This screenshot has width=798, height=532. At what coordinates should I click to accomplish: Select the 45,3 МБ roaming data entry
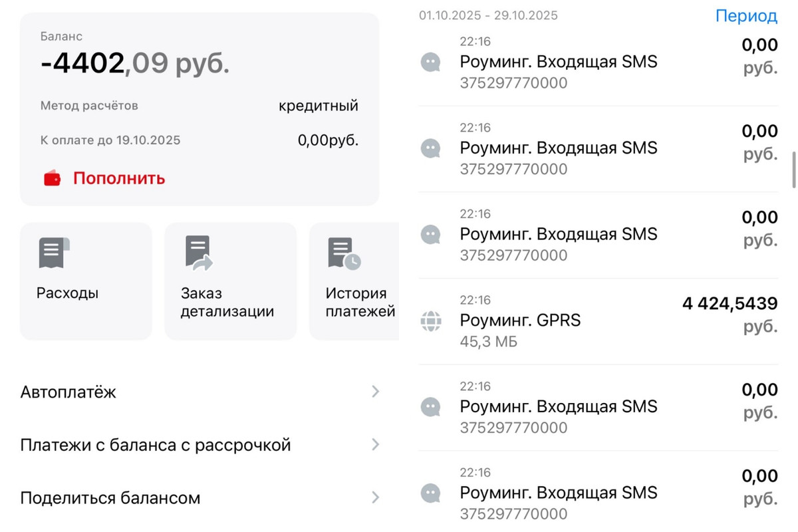(489, 342)
